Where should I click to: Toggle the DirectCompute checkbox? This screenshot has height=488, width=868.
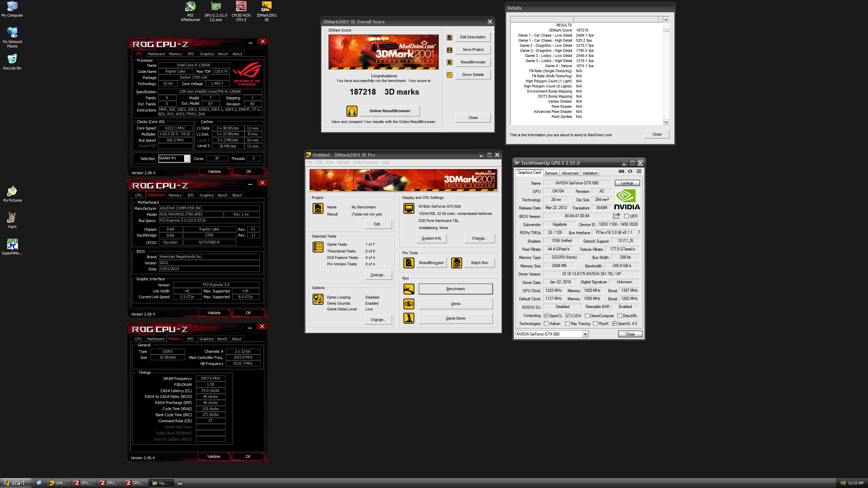(587, 316)
